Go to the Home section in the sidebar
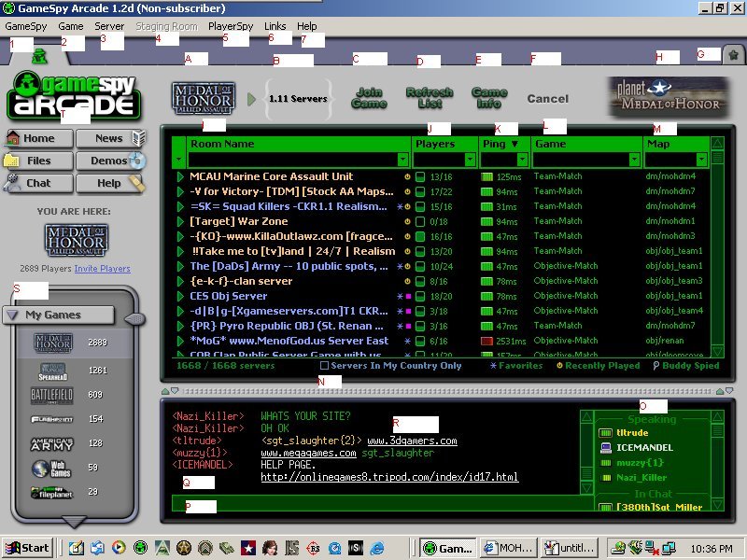This screenshot has width=747, height=560. coord(38,138)
